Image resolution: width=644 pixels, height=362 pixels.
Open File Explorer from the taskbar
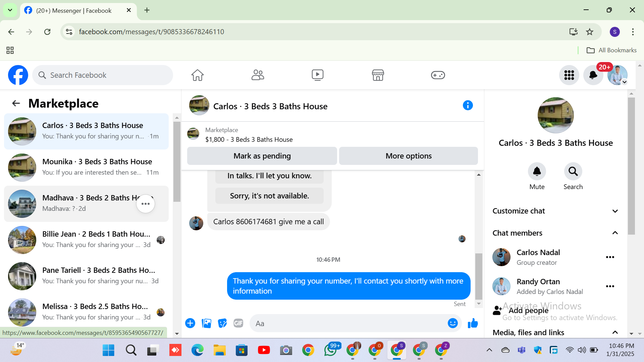click(x=220, y=350)
